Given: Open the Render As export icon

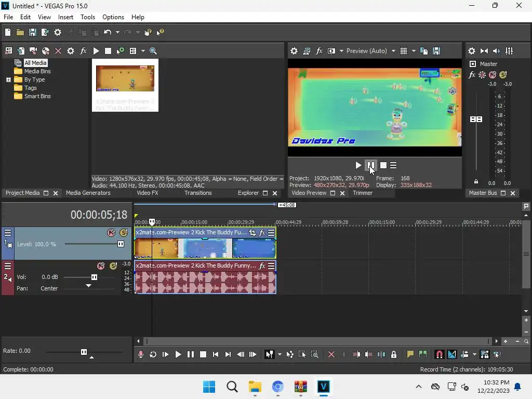Looking at the screenshot, I should [45, 32].
